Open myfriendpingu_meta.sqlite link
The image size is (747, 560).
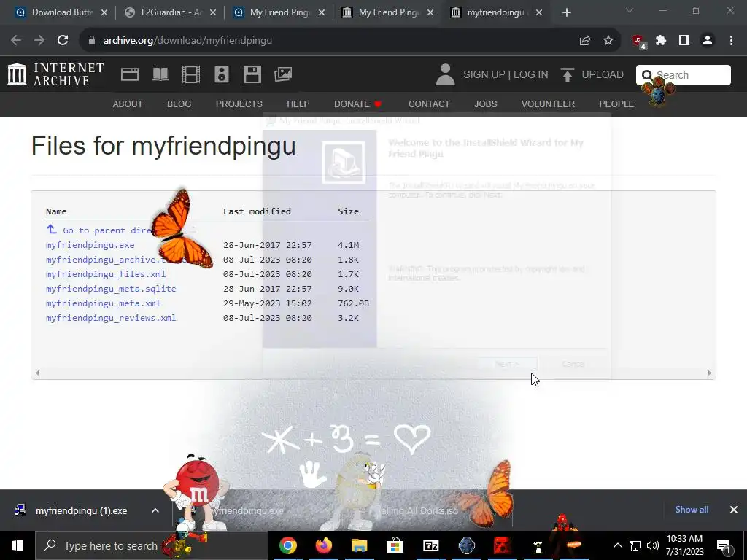[111, 289]
